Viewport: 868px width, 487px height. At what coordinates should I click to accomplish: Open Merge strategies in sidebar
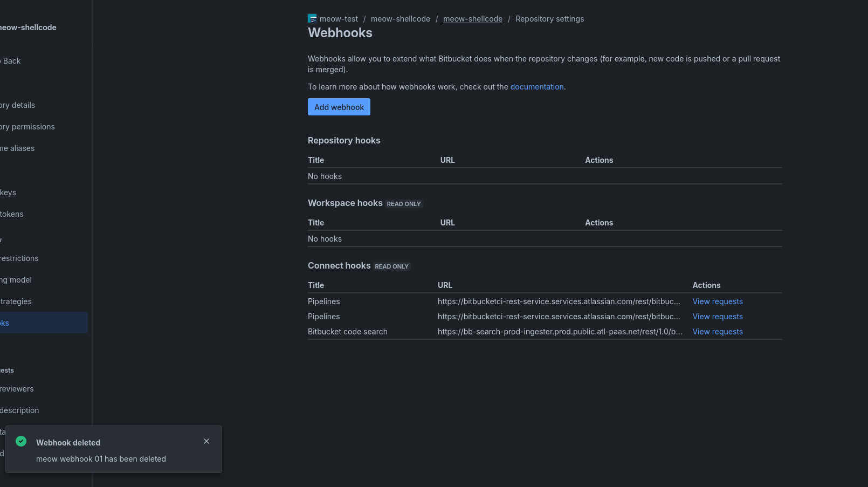[16, 301]
